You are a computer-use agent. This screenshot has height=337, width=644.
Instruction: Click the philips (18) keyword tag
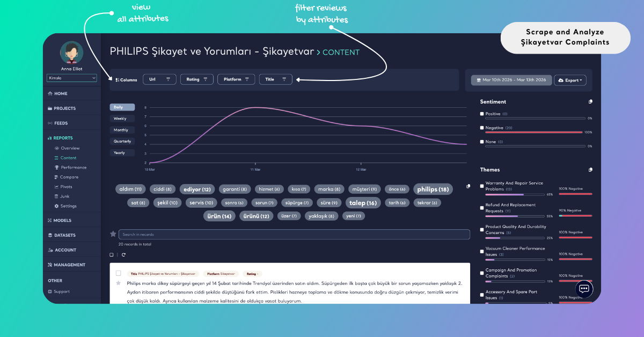pyautogui.click(x=433, y=189)
